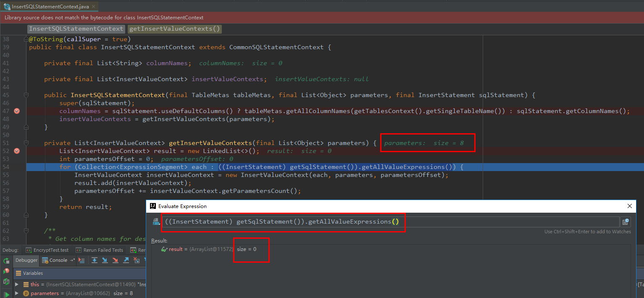Viewport: 644px width, 298px height.
Task: Select the EncryptTest.test debug tab
Action: [47, 250]
